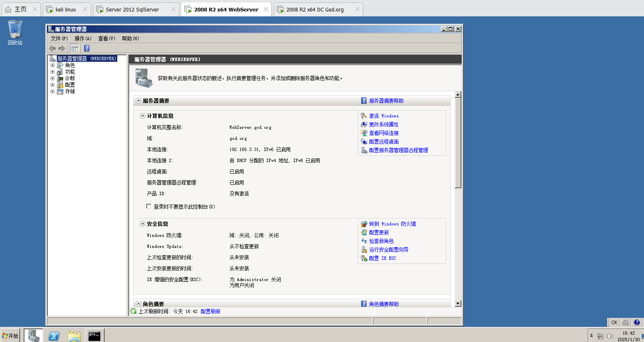Click the Back arrow toolbar icon

pyautogui.click(x=52, y=48)
